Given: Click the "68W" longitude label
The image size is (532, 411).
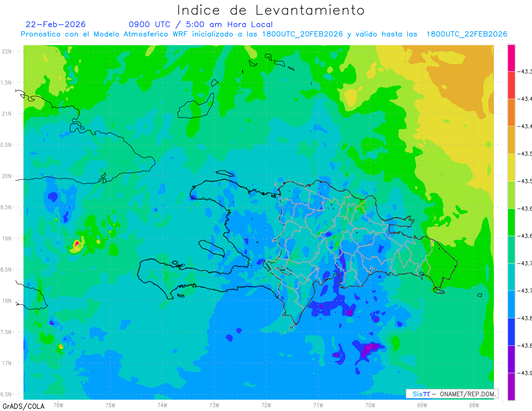Looking at the screenshot, I should [474, 405].
